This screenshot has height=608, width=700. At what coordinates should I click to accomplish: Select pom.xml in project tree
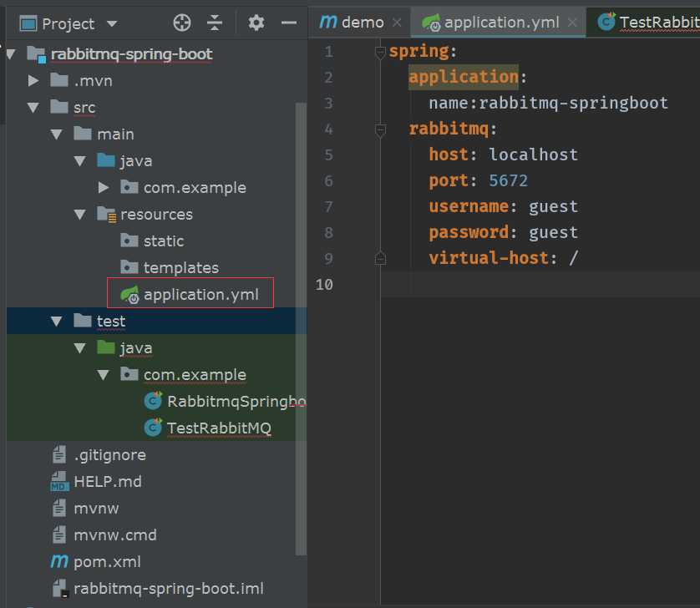pos(107,561)
